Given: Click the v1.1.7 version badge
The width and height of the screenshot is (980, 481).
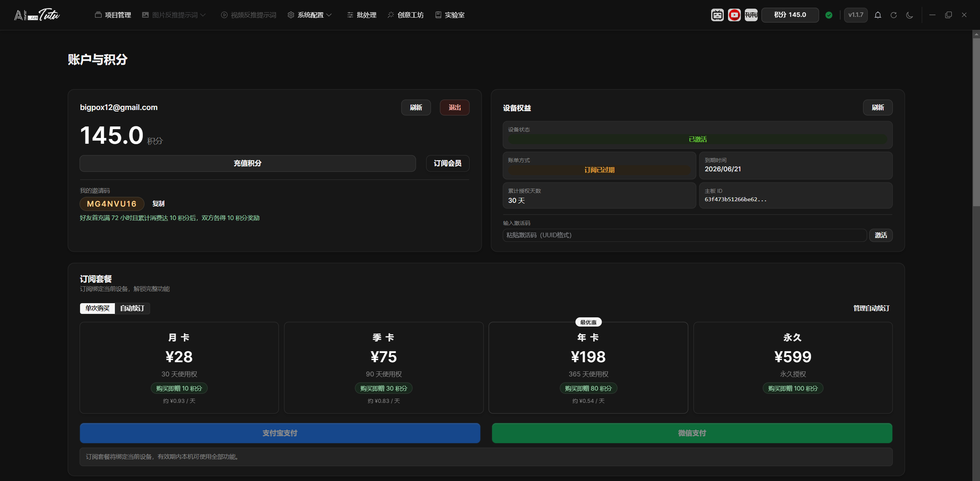Looking at the screenshot, I should pos(856,15).
